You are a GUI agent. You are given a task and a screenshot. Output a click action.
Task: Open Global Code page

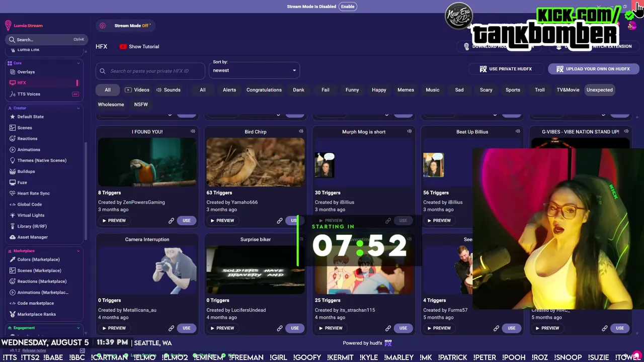[29, 205]
